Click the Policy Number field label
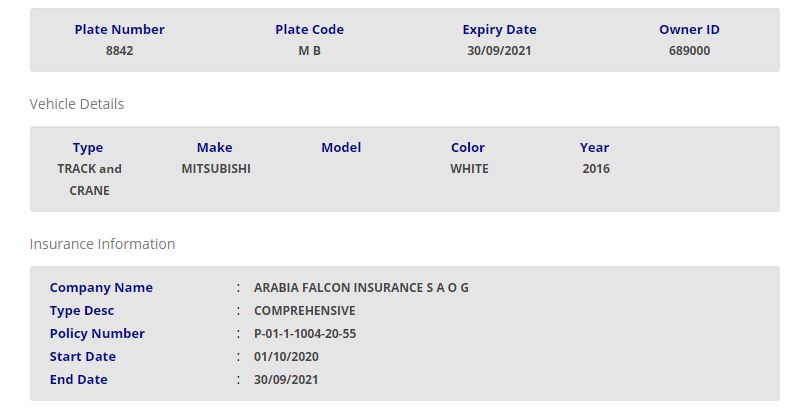 (97, 333)
